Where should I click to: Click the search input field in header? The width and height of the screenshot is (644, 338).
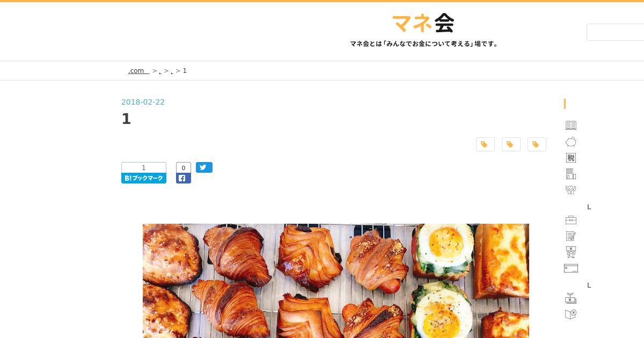tap(615, 32)
